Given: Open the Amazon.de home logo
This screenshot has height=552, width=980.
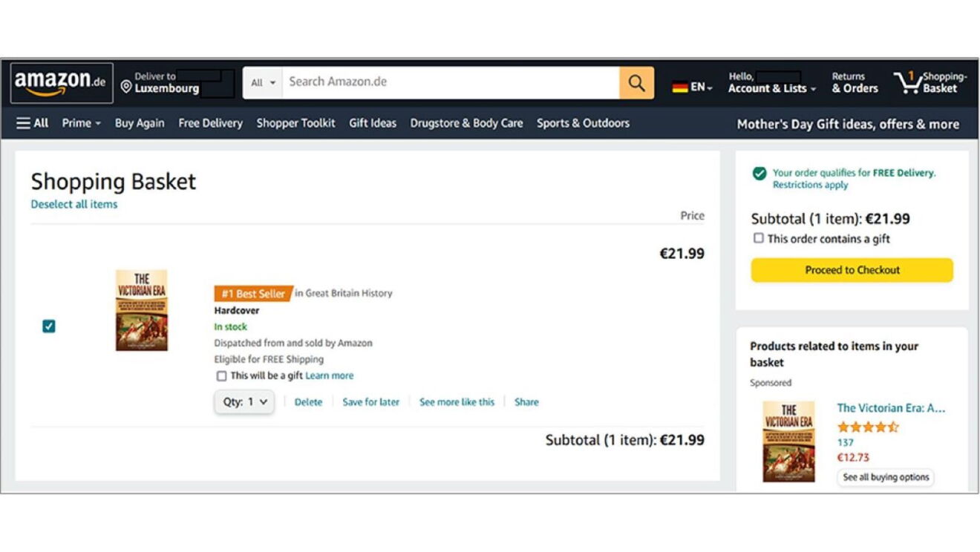Looking at the screenshot, I should point(62,82).
